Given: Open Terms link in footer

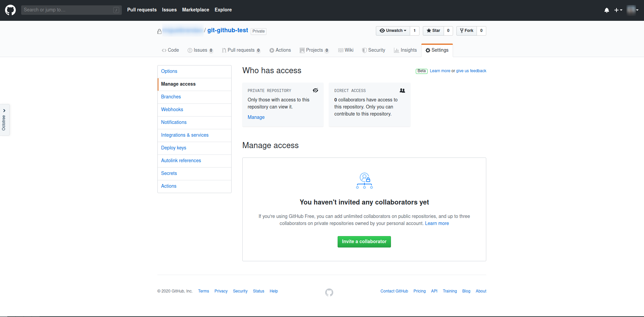Looking at the screenshot, I should 203,291.
